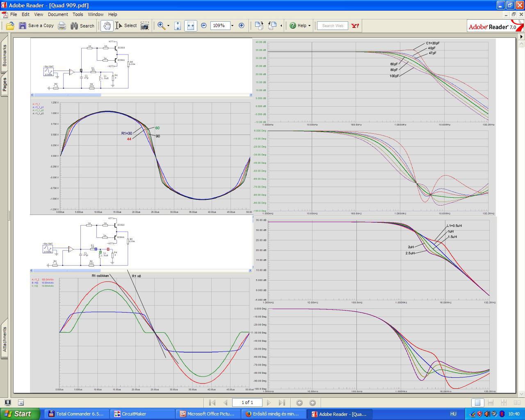Click the Yahoo search icon
The height and width of the screenshot is (420, 525).
click(x=355, y=26)
